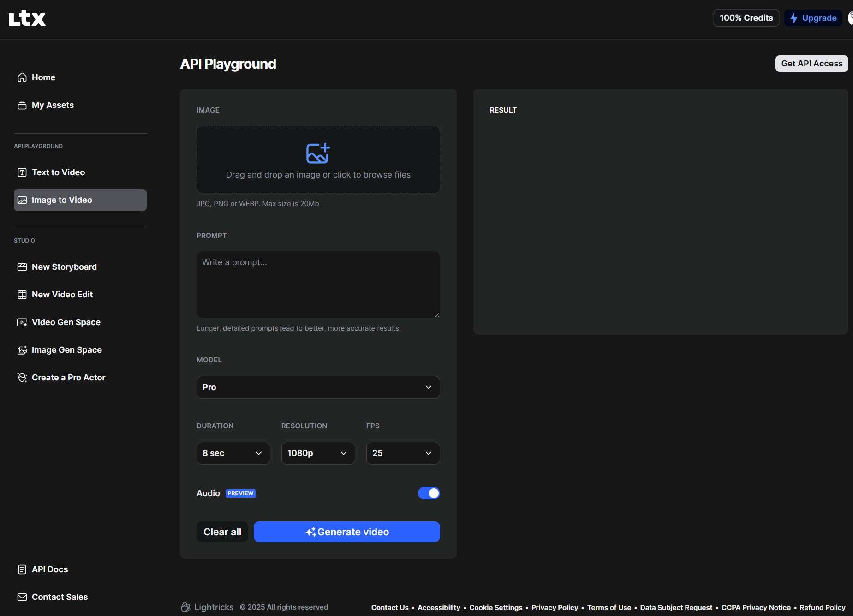Open Video Gen Space

(x=66, y=322)
